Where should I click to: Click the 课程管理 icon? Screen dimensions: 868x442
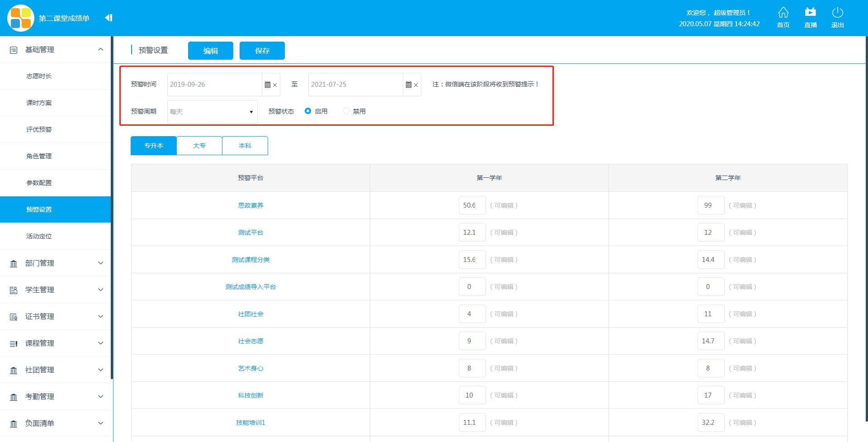pos(14,343)
